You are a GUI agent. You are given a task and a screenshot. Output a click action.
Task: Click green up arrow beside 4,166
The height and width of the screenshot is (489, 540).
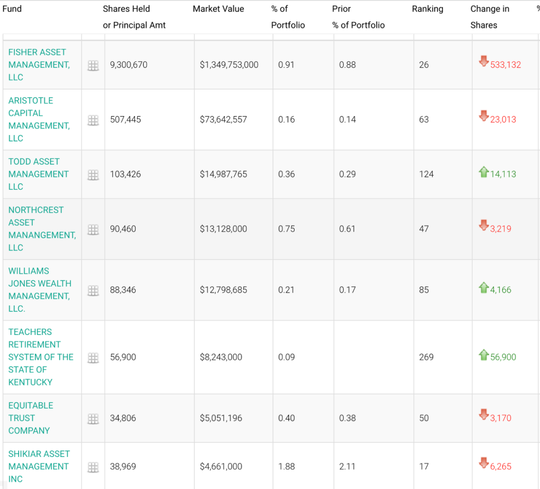pos(484,287)
